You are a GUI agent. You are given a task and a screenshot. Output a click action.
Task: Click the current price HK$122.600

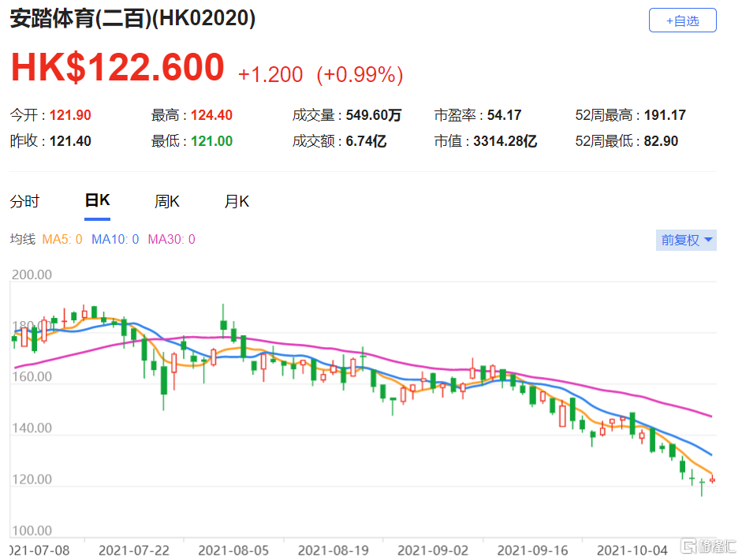tap(117, 67)
